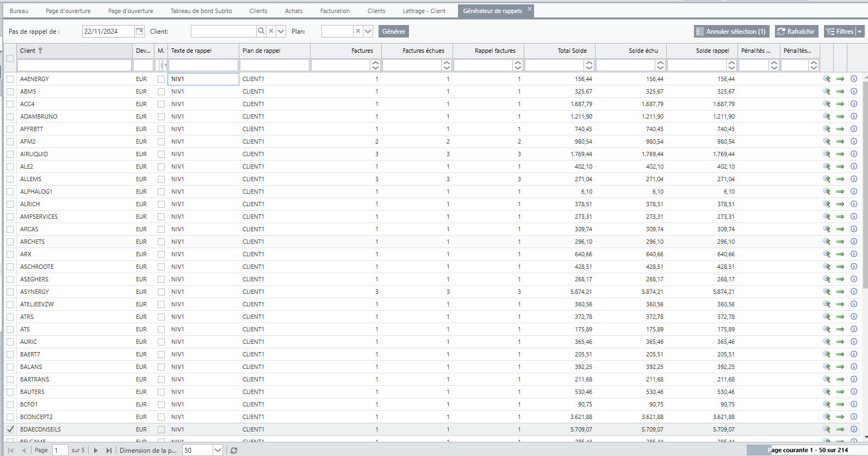Go to last page icon
Image resolution: width=868 pixels, height=456 pixels.
pyautogui.click(x=109, y=451)
